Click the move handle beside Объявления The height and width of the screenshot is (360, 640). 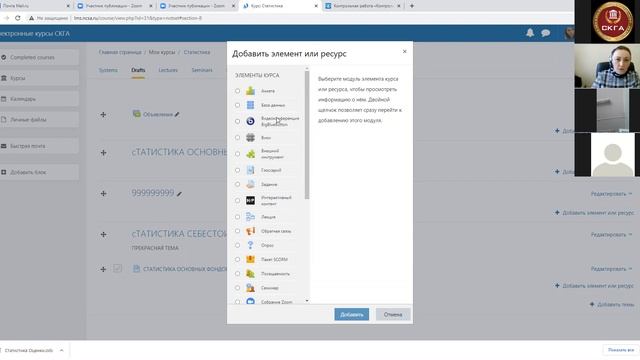pos(103,115)
